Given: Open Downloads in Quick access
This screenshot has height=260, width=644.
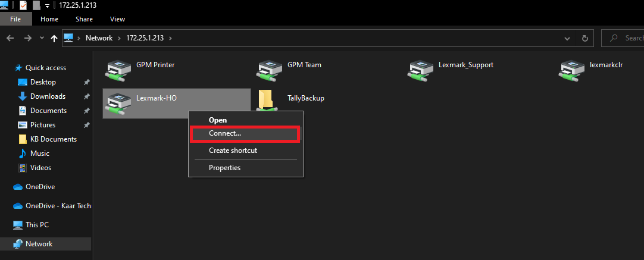Looking at the screenshot, I should pyautogui.click(x=48, y=96).
